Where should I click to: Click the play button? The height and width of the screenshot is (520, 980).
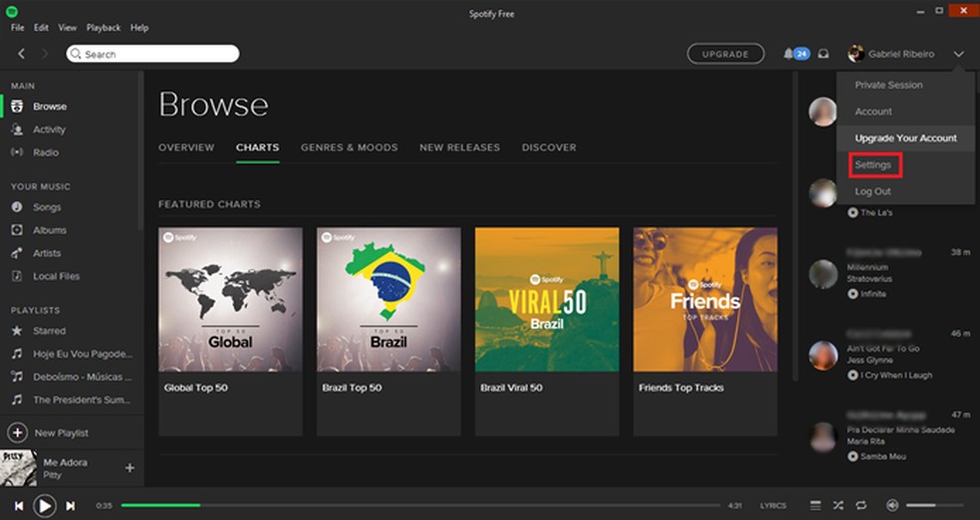(x=45, y=505)
